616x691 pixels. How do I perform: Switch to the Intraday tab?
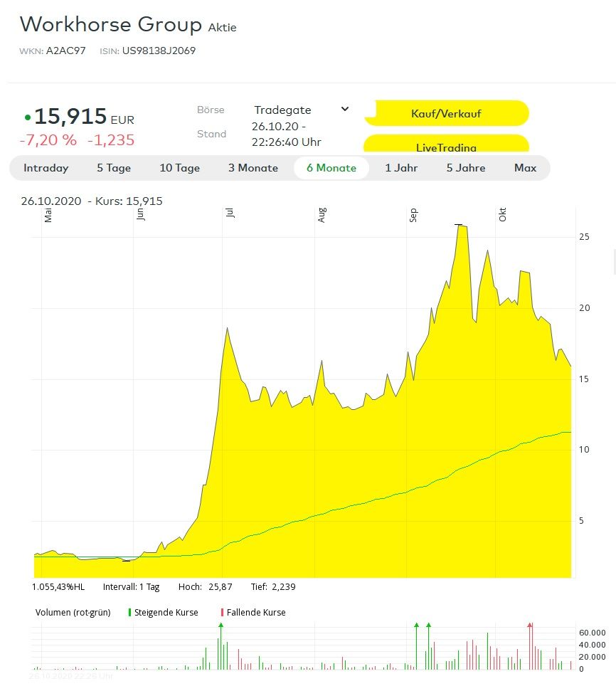46,168
